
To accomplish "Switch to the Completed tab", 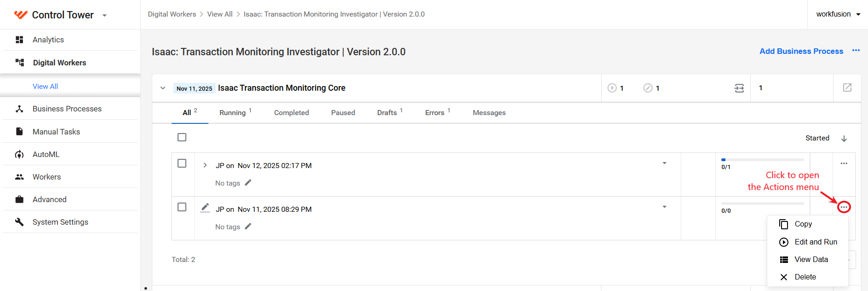I will pyautogui.click(x=292, y=112).
